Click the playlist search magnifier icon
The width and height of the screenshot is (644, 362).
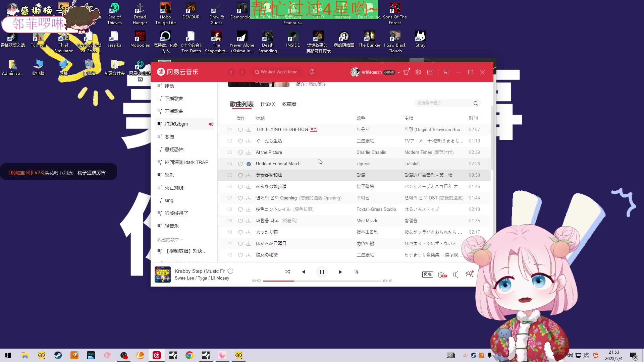476,103
